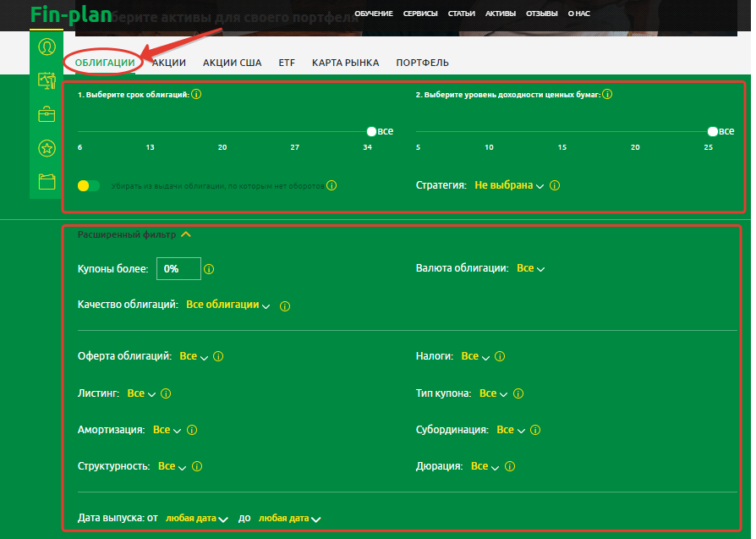Open the user profile sidebar icon
The height and width of the screenshot is (539, 756).
click(47, 47)
